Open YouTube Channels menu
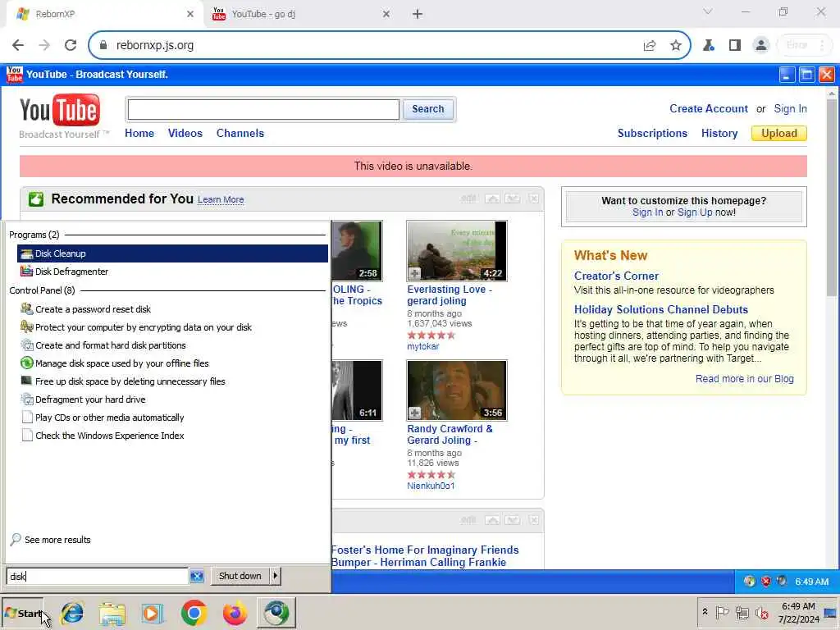 point(240,134)
